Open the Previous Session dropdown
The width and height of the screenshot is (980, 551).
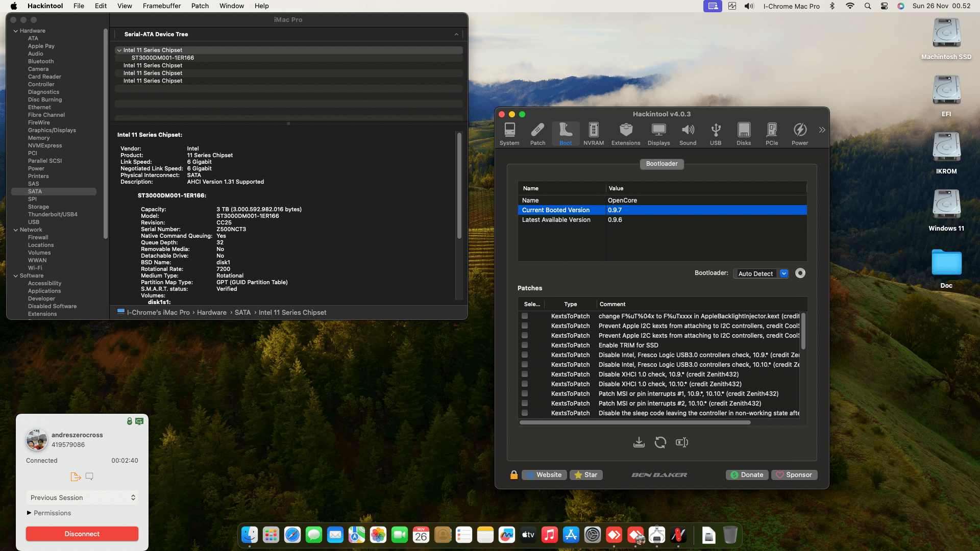pyautogui.click(x=82, y=497)
